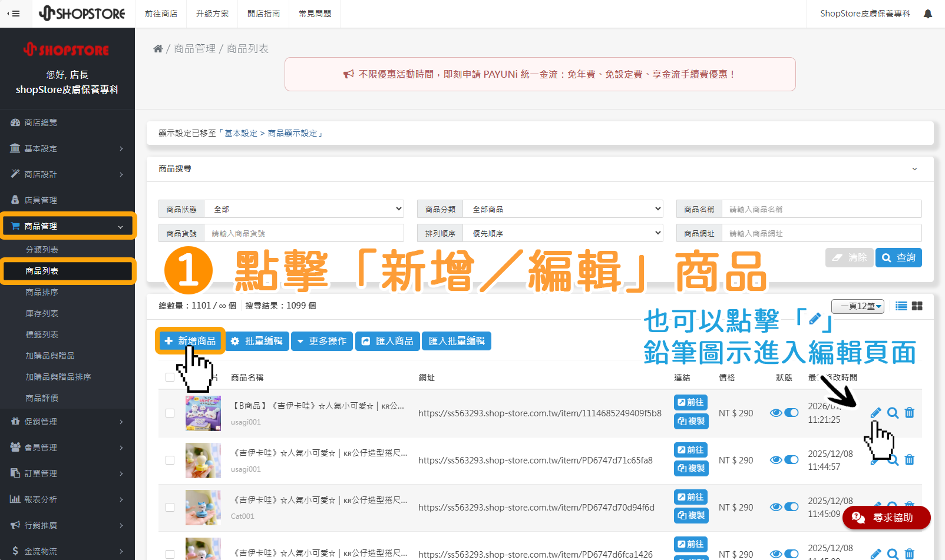The image size is (945, 560).
Task: Run a search with the 查詢 button
Action: 898,257
